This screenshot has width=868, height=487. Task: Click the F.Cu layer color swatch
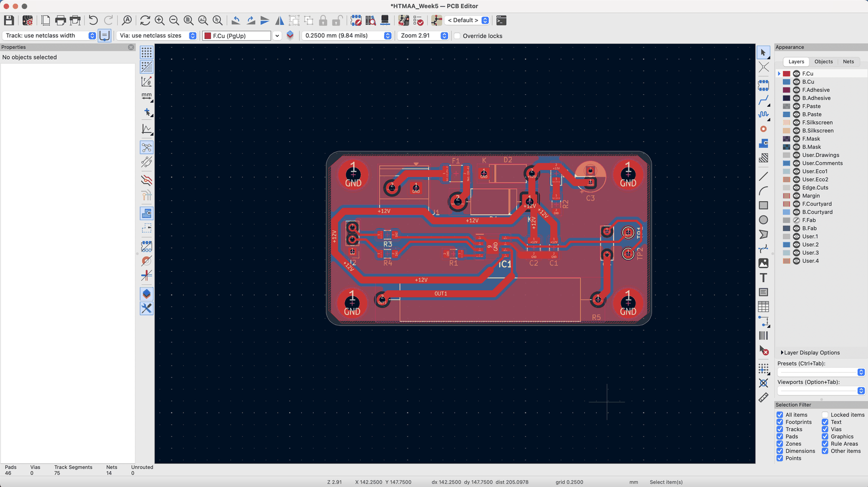(x=786, y=74)
